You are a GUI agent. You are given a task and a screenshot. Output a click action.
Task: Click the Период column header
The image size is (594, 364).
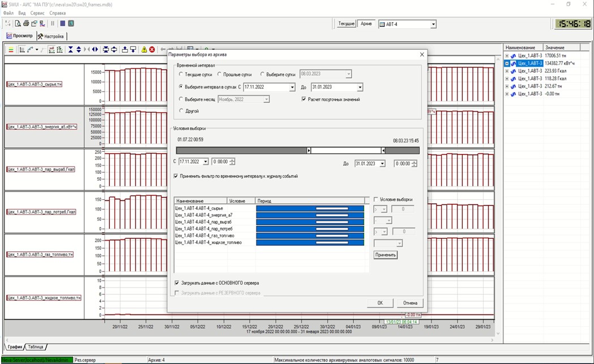[x=310, y=201]
